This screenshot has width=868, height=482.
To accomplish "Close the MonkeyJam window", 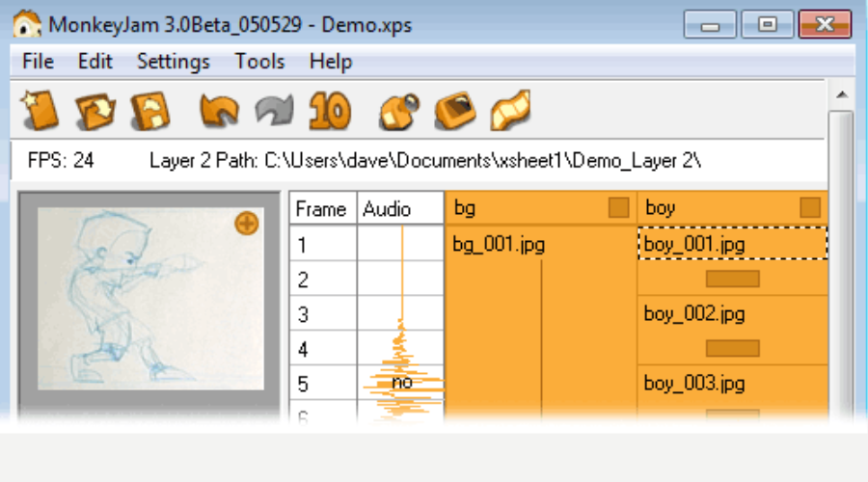I will (x=825, y=24).
